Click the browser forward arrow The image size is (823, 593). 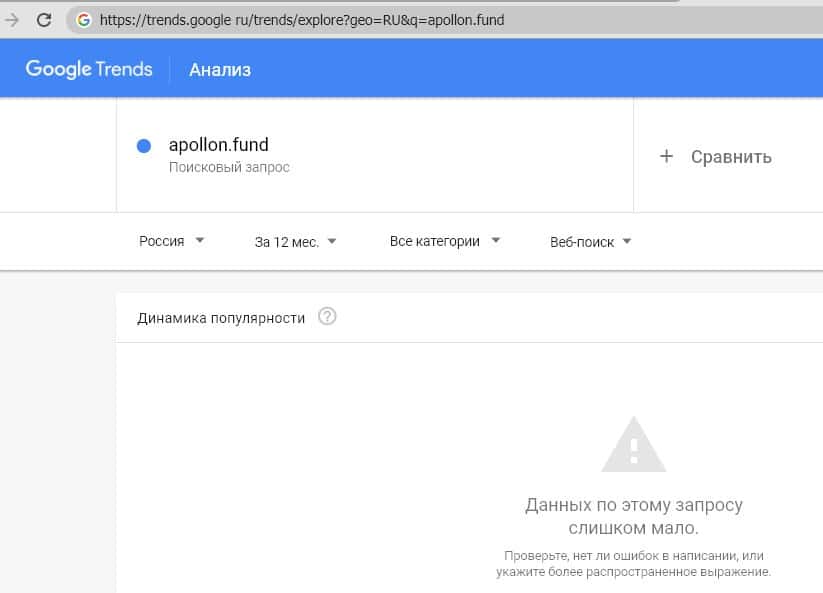(12, 19)
